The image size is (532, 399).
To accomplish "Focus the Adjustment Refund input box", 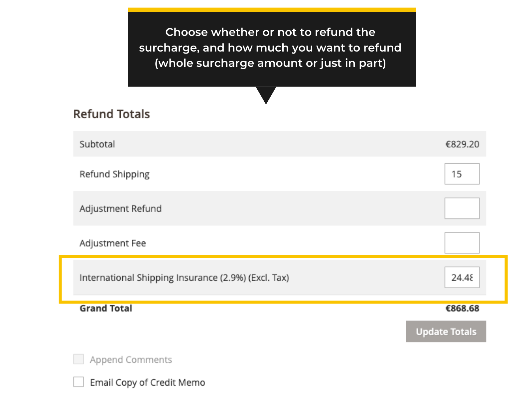I will 462,208.
